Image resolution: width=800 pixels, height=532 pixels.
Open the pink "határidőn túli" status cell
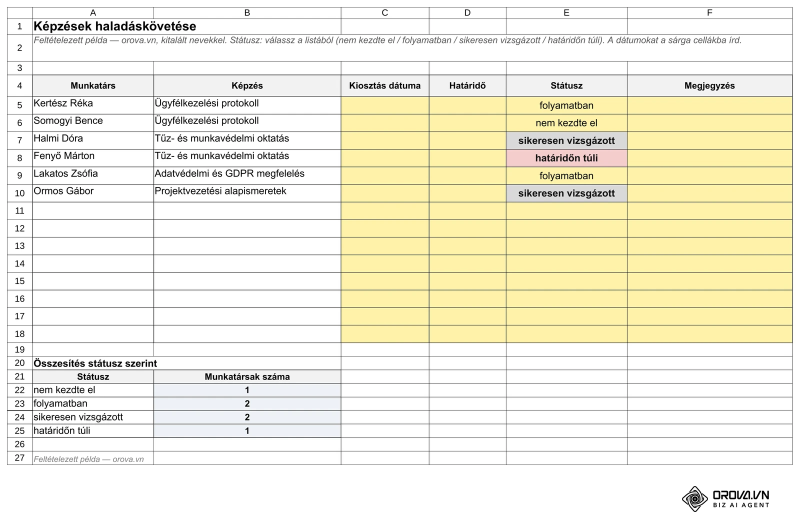(566, 158)
